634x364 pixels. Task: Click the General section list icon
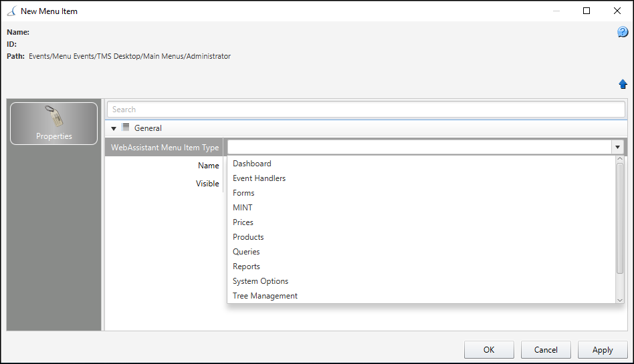click(x=126, y=128)
